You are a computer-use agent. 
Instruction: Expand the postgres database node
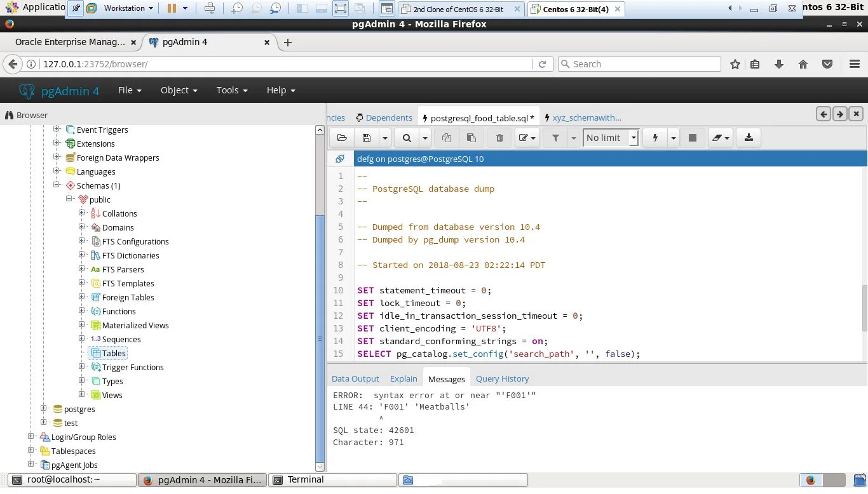tap(44, 408)
